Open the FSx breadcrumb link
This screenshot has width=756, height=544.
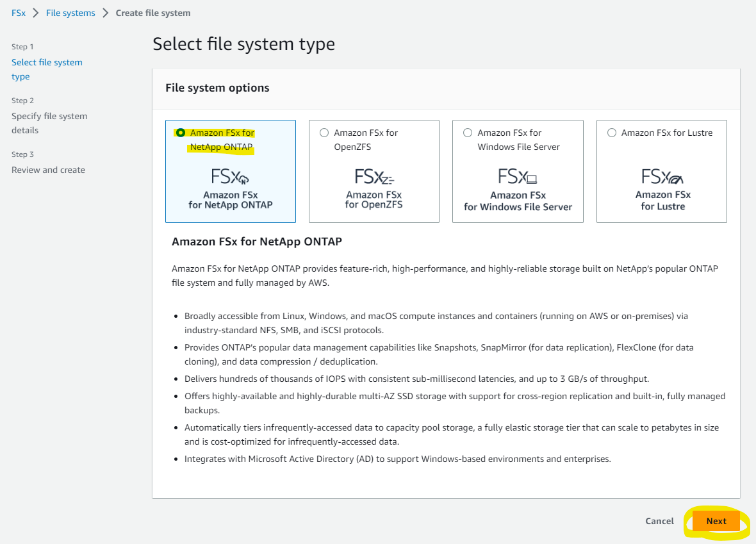pyautogui.click(x=18, y=12)
